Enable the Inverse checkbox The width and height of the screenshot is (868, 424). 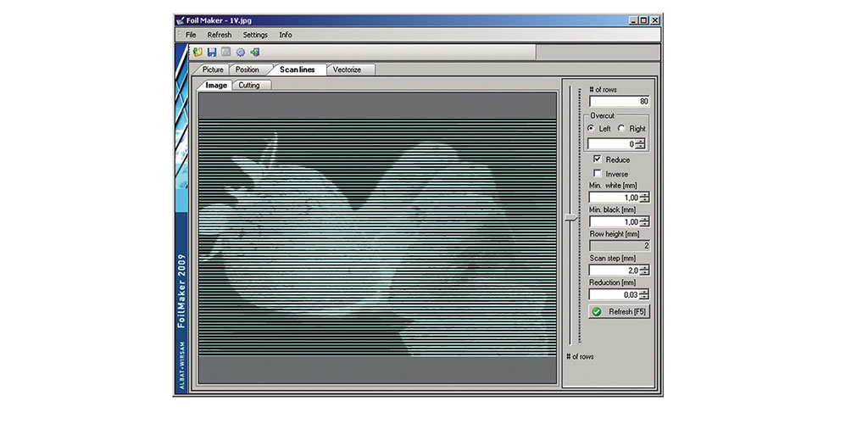click(598, 174)
